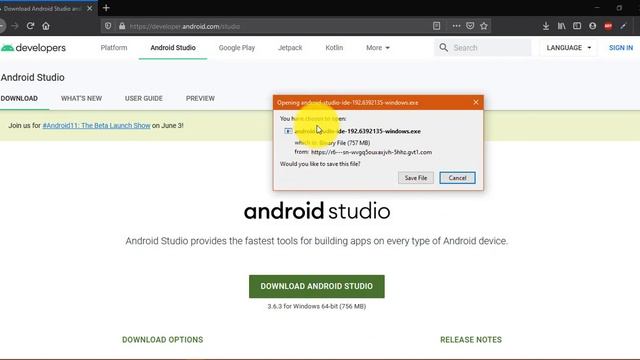Open the Library bookshelf icon
This screenshot has height=360, width=640.
pos(562,26)
